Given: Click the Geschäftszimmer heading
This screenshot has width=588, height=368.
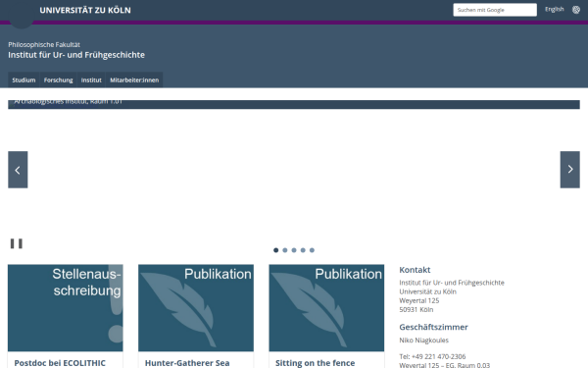Looking at the screenshot, I should (433, 327).
